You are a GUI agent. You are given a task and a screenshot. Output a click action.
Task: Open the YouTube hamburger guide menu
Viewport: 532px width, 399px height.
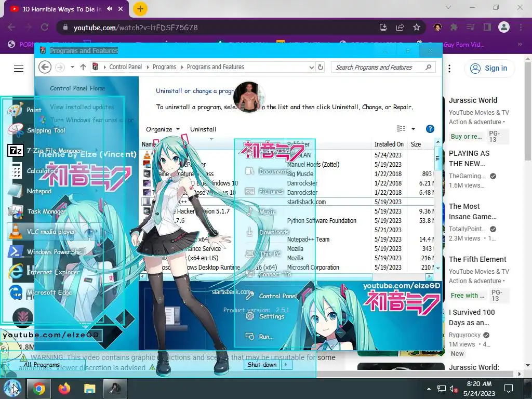click(x=19, y=68)
